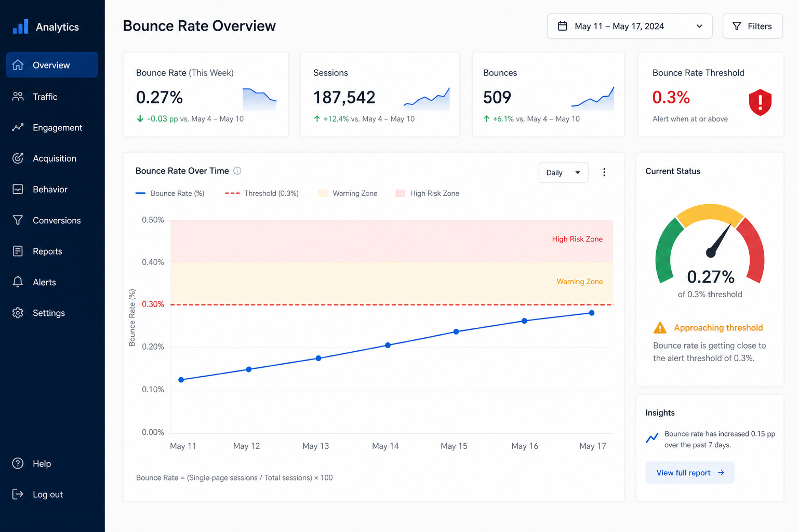Select the May 11 data point
Viewport: 798px width, 532px height.
coord(181,380)
